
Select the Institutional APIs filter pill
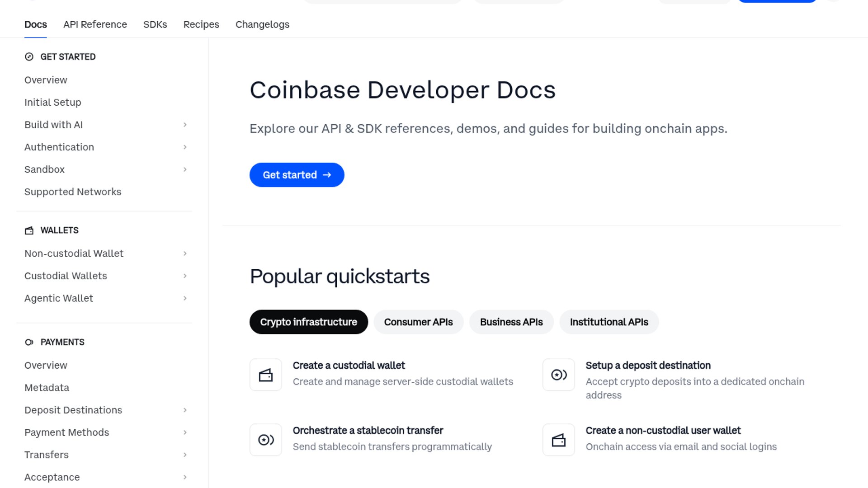[x=609, y=322]
